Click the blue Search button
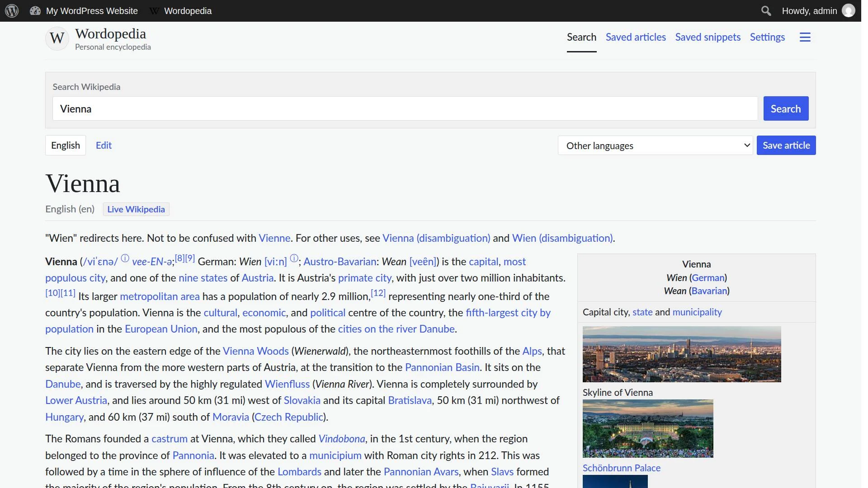868x488 pixels. coord(786,108)
